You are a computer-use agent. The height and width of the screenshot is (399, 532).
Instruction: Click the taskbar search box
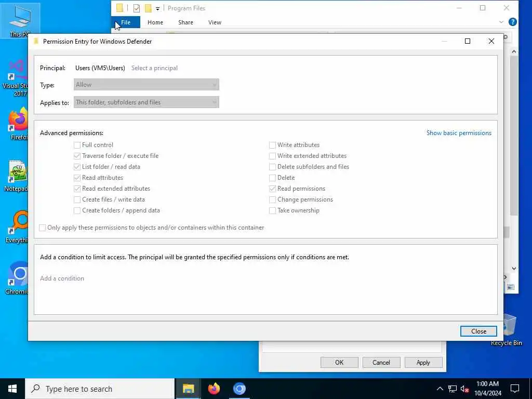pos(100,389)
